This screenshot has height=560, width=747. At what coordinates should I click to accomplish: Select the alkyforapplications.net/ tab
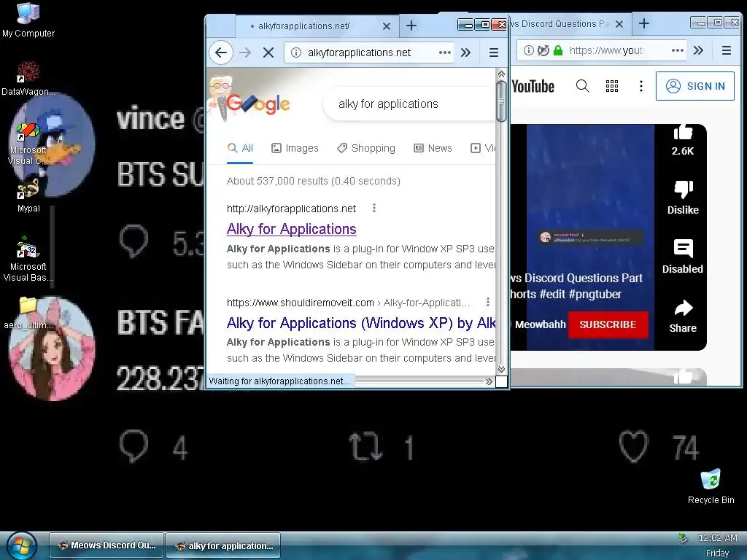pyautogui.click(x=317, y=26)
